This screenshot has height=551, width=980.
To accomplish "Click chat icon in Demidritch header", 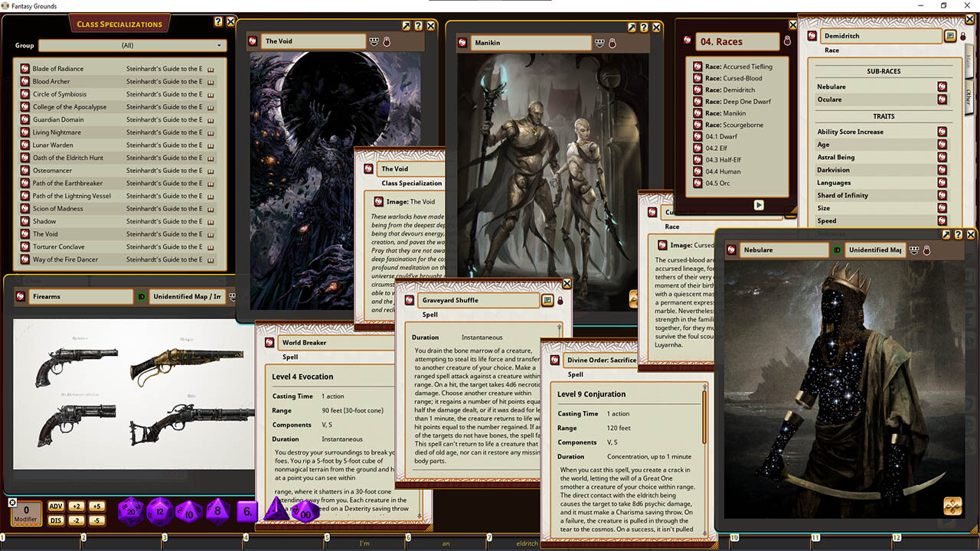I will point(950,36).
